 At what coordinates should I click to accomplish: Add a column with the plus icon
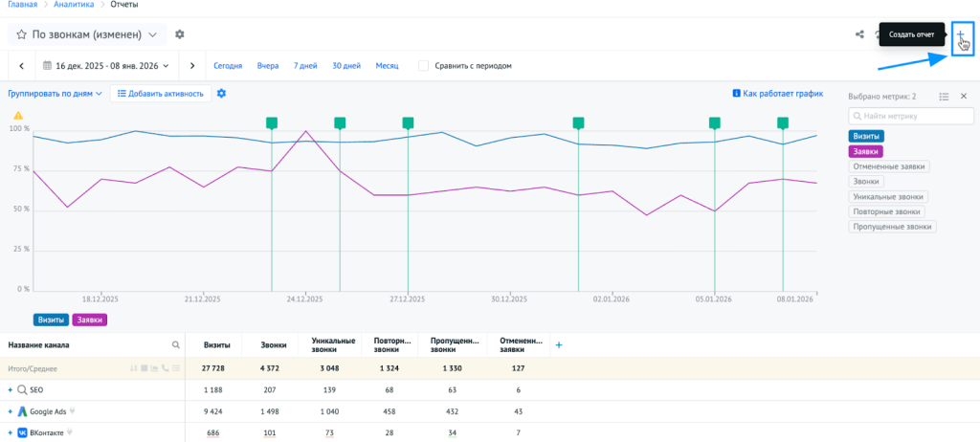[559, 344]
